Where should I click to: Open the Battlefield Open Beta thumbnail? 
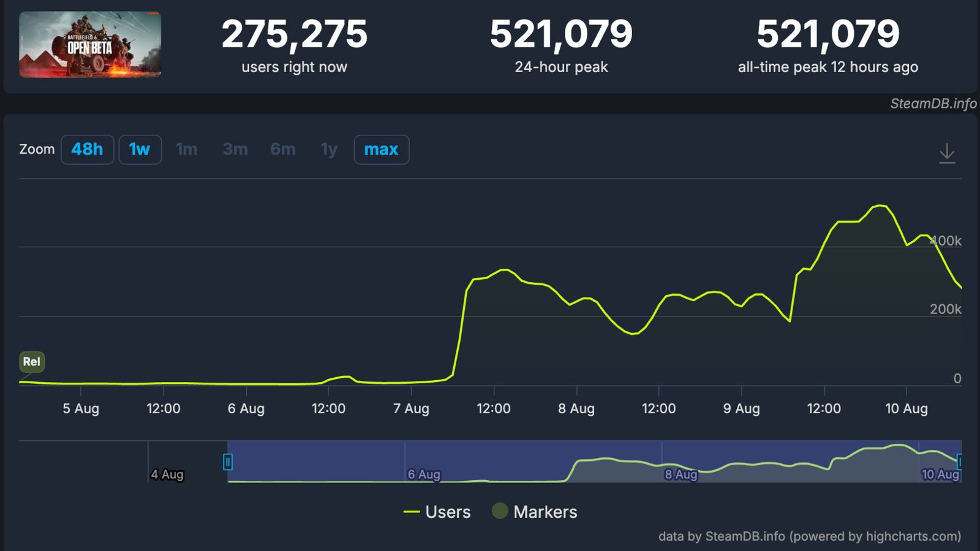(x=90, y=45)
